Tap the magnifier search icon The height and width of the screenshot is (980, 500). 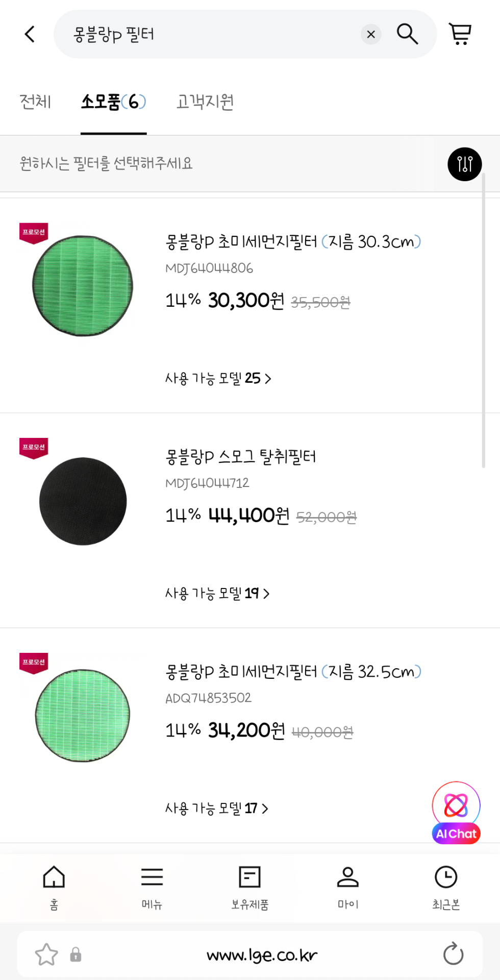(407, 34)
